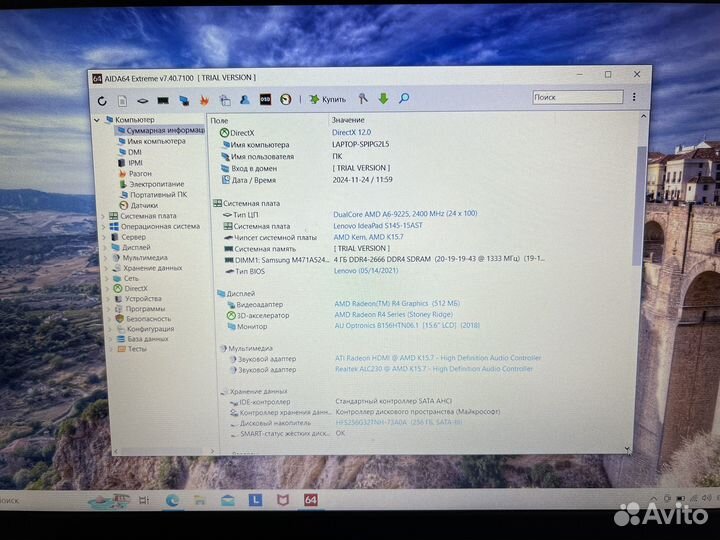Click scroll down arrow of details pane
The image size is (720, 540).
(627, 448)
